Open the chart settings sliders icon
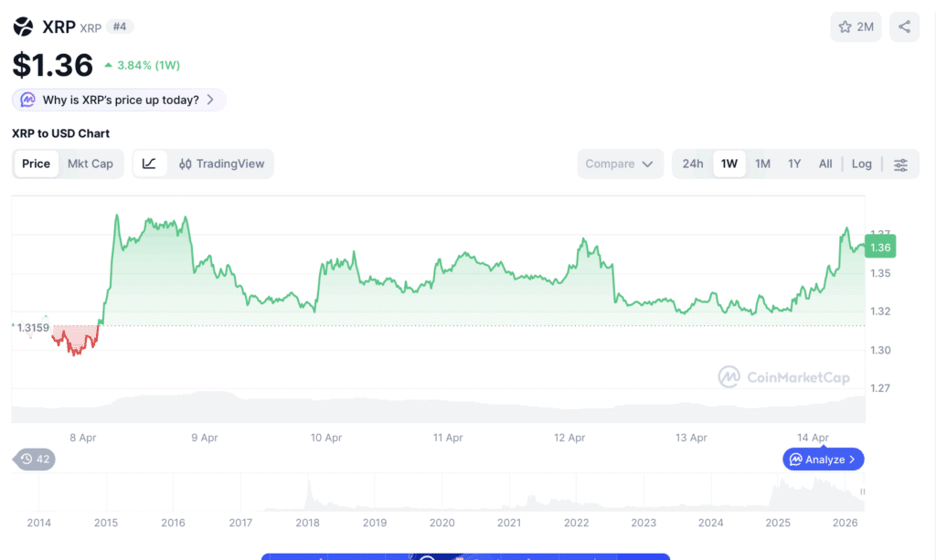Viewport: 936px width, 560px height. pos(900,164)
